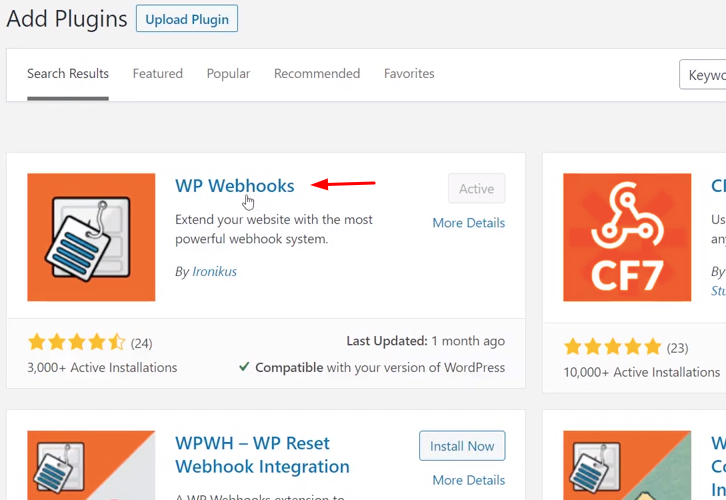
Task: Click the green compatibility checkmark icon
Action: [244, 367]
